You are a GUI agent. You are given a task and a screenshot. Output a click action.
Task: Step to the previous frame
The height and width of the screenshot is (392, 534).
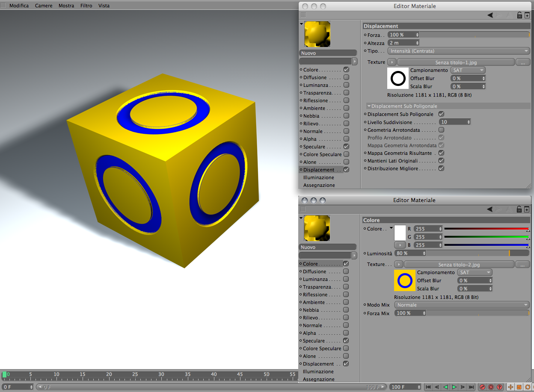coord(437,387)
